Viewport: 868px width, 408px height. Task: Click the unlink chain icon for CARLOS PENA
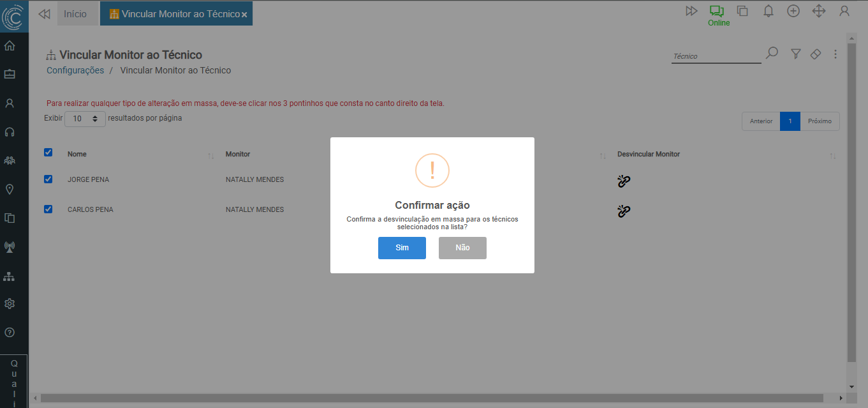[624, 211]
